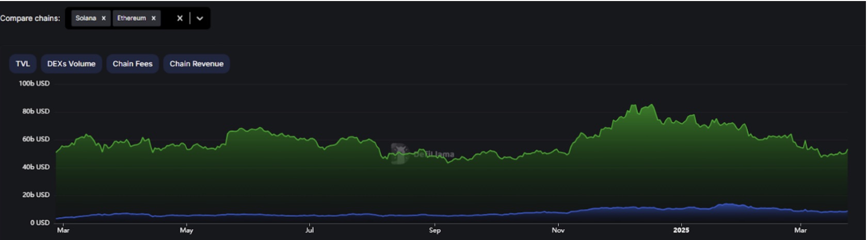
Task: Select the Solana chip label
Action: [86, 18]
